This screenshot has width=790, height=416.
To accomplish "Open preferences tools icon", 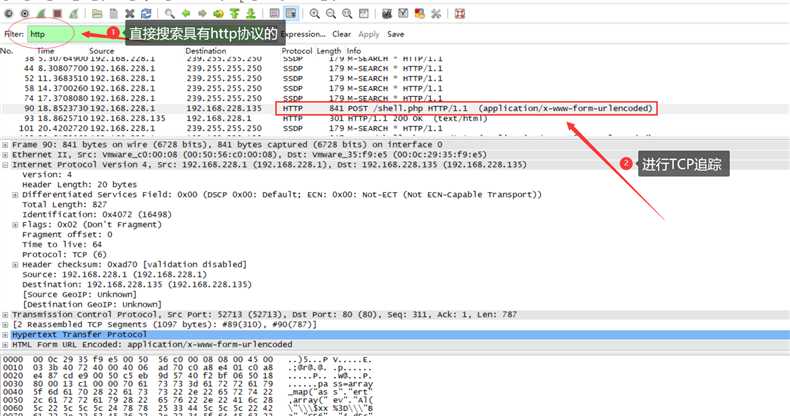I will tap(436, 14).
